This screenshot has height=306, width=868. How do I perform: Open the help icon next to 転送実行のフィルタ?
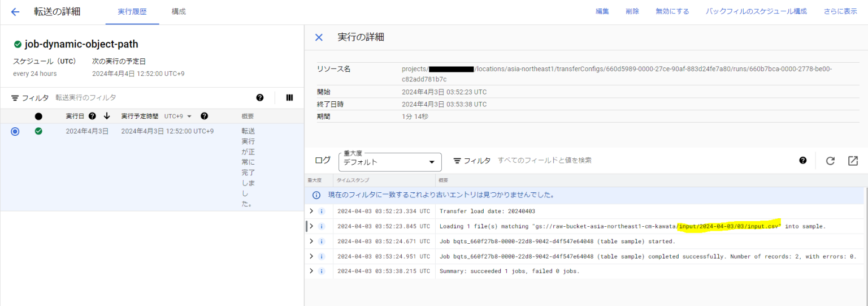260,98
